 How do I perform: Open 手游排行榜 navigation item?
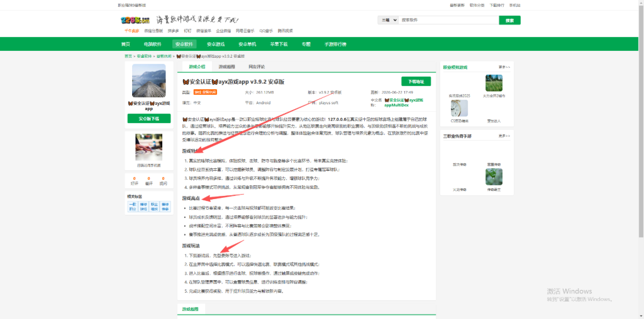(x=336, y=45)
